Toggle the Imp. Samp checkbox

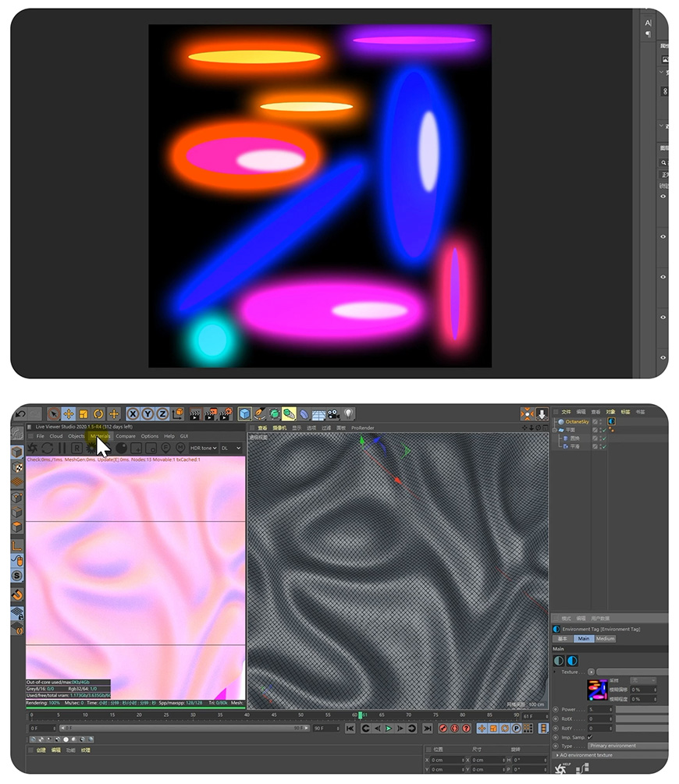click(x=590, y=737)
